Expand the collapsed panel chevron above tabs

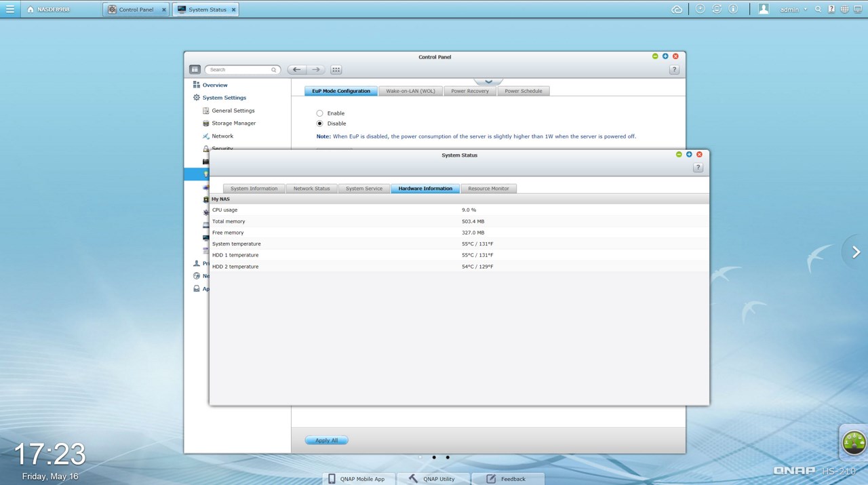[x=488, y=81]
